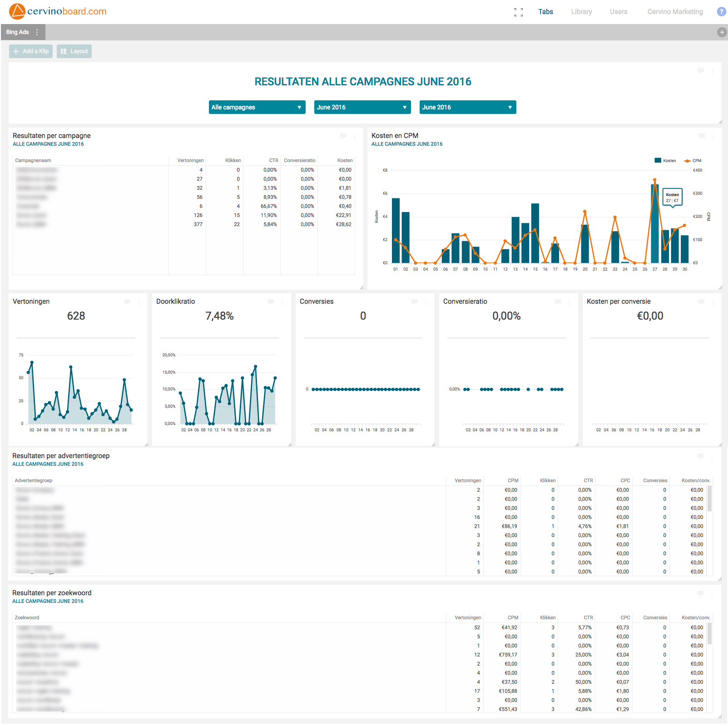Screen dimensions: 728x726
Task: Select the Bing Ads tab
Action: point(17,32)
